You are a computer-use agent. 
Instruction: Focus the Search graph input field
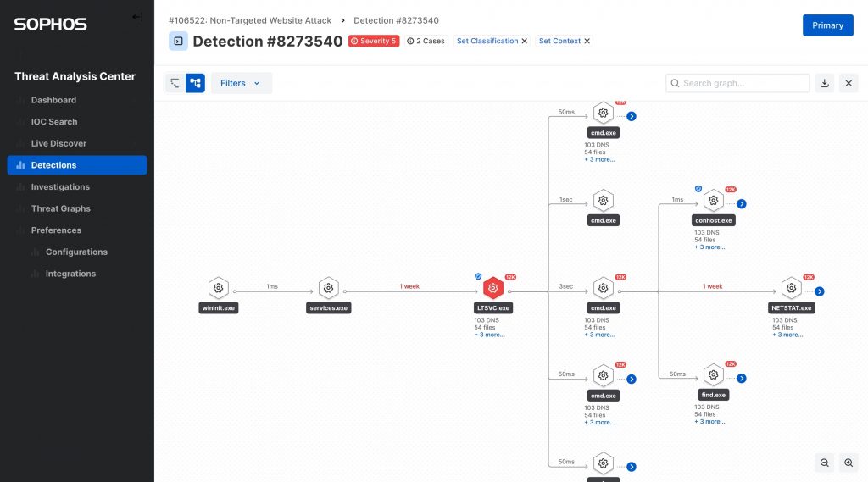737,83
